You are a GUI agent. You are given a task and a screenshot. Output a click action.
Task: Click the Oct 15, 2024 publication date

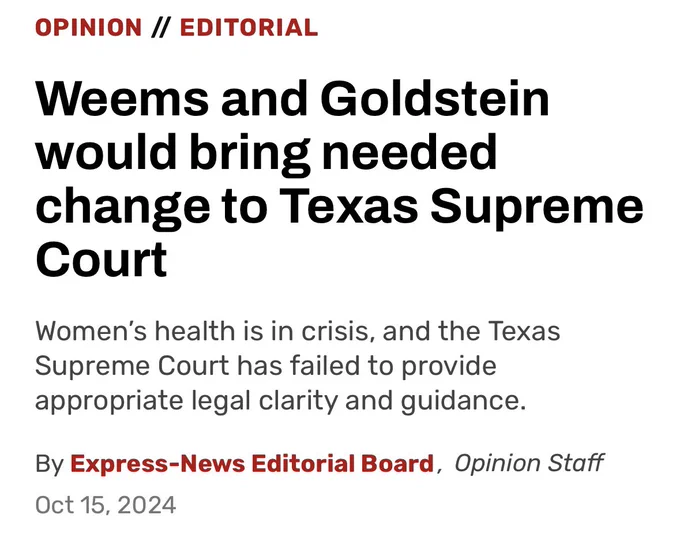[x=106, y=505]
